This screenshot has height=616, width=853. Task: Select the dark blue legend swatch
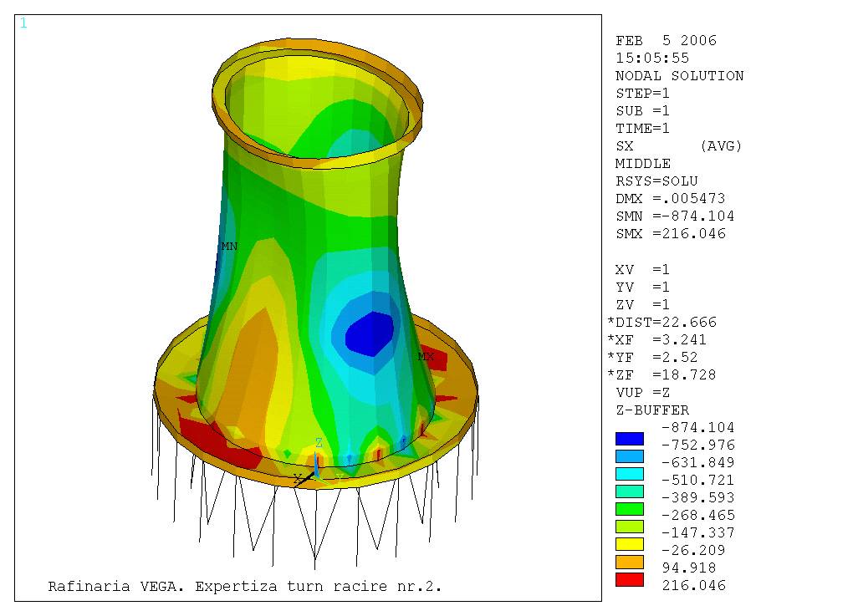[629, 438]
